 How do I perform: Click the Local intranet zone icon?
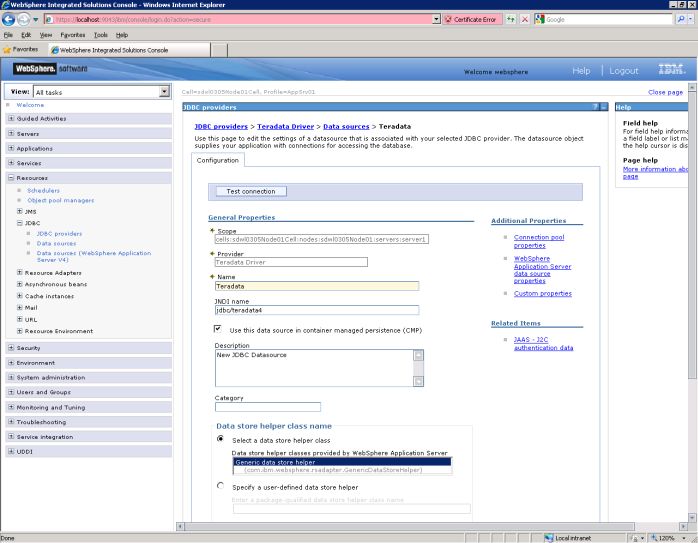click(549, 538)
